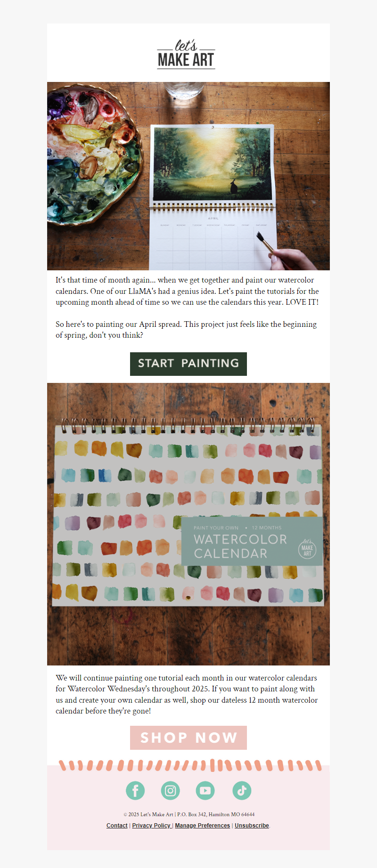Image resolution: width=377 pixels, height=868 pixels.
Task: Click round Make Art badge on calendar cover
Action: pos(307,548)
